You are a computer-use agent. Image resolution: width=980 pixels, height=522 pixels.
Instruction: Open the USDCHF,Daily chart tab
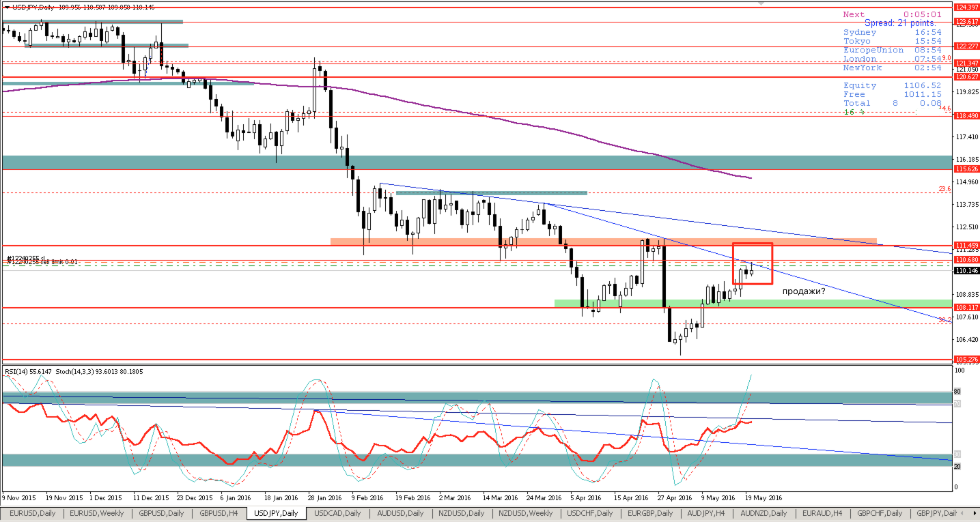point(589,513)
